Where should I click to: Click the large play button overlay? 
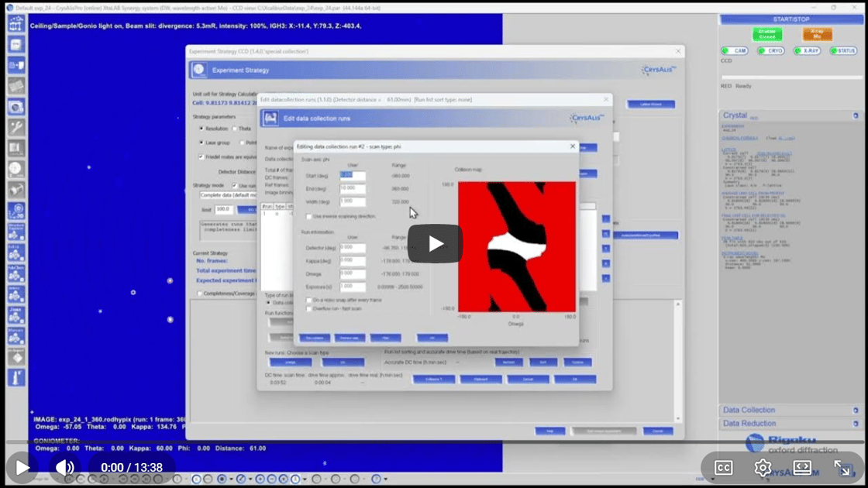[435, 244]
